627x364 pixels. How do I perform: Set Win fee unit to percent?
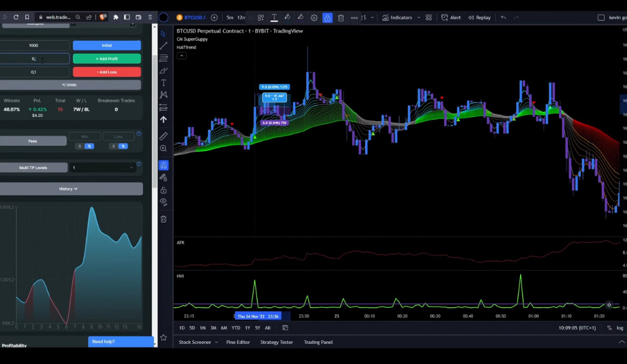[x=89, y=146]
